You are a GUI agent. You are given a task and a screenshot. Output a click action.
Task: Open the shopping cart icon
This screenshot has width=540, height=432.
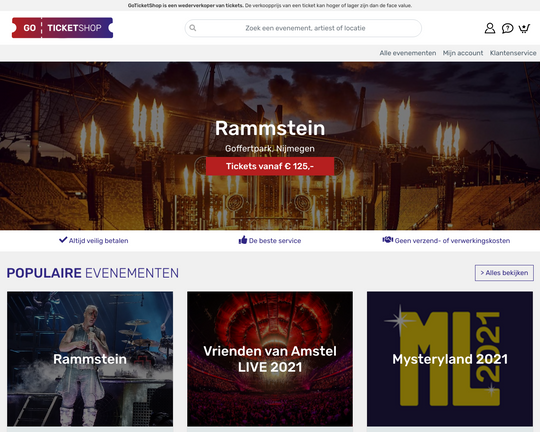(524, 28)
